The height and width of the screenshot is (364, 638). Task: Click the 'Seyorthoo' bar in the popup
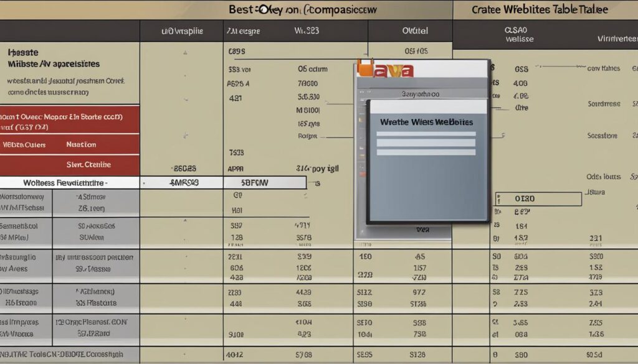[x=422, y=94]
